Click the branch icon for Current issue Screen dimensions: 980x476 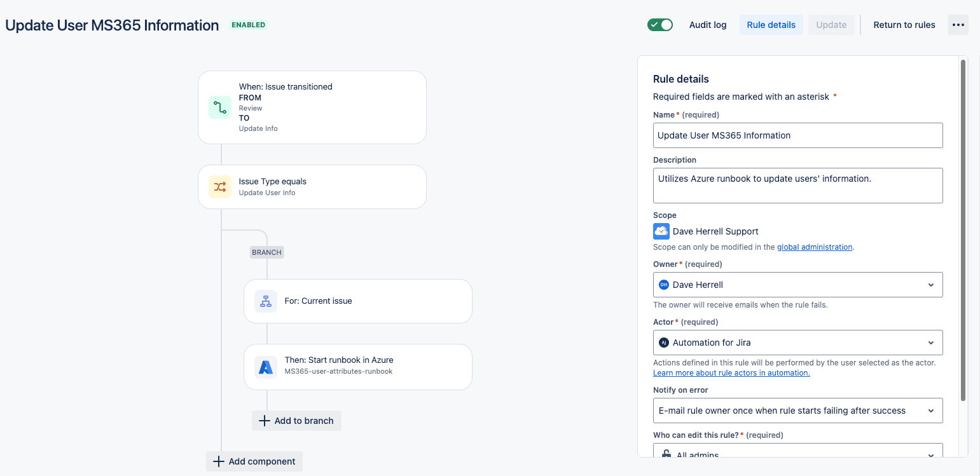[266, 301]
